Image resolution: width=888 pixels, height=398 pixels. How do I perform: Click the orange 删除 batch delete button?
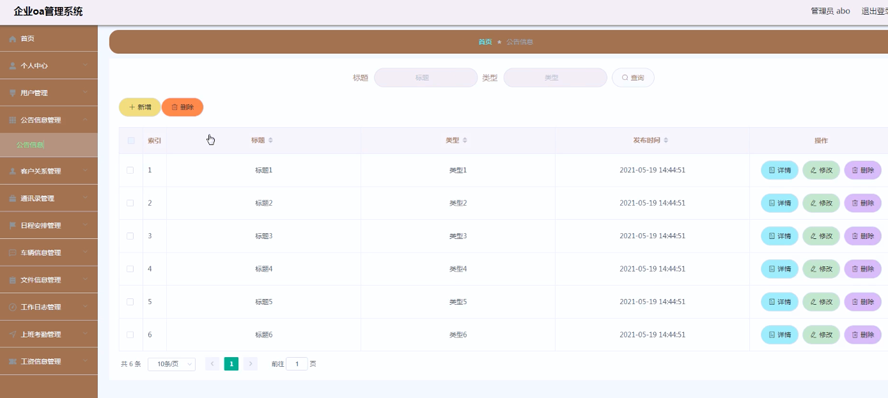(x=182, y=107)
